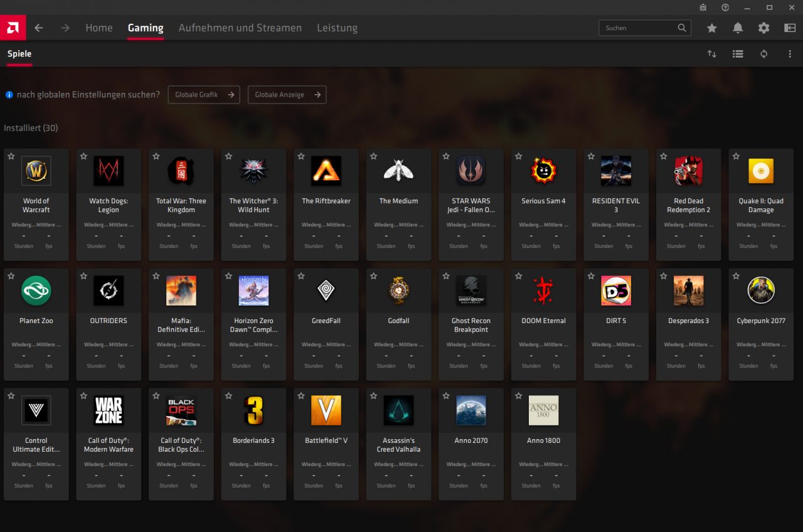803x532 pixels.
Task: Select the OUTRIDERS icon
Action: coord(109,290)
